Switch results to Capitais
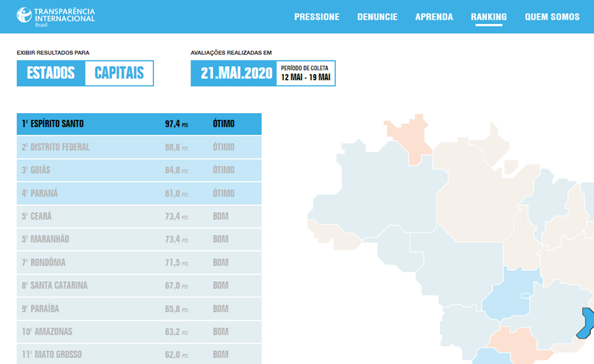This screenshot has height=364, width=594. (119, 73)
